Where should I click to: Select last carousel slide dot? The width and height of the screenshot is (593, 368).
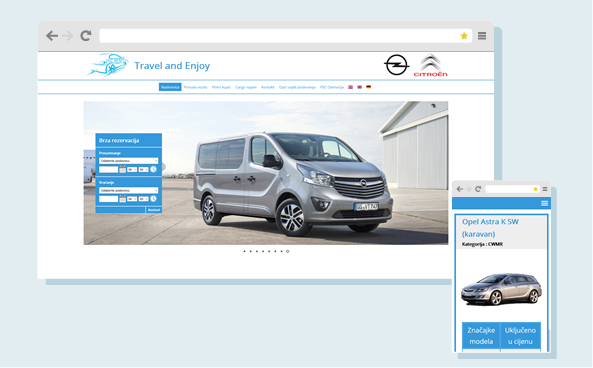(x=287, y=251)
